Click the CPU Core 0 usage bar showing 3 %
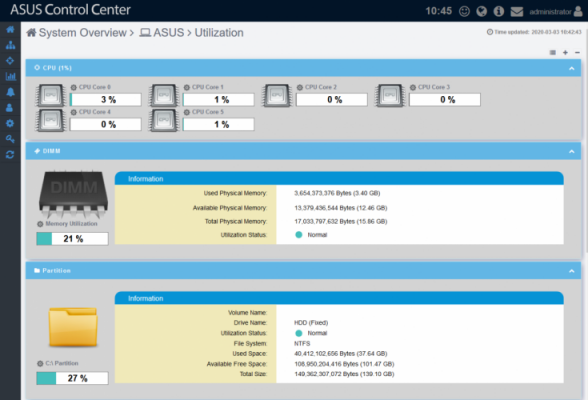 [106, 100]
